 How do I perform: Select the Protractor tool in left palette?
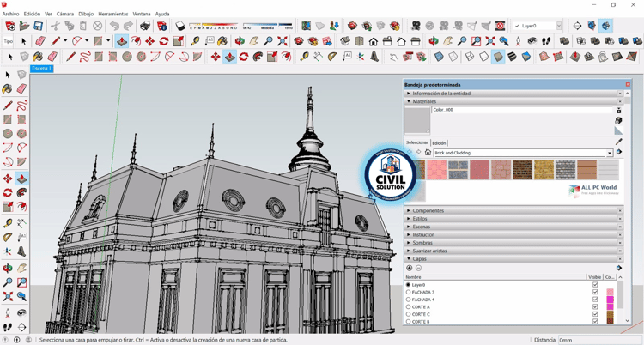point(8,238)
